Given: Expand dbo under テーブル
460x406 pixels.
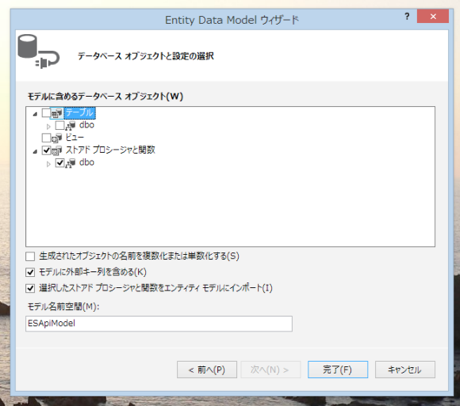Looking at the screenshot, I should click(x=48, y=126).
